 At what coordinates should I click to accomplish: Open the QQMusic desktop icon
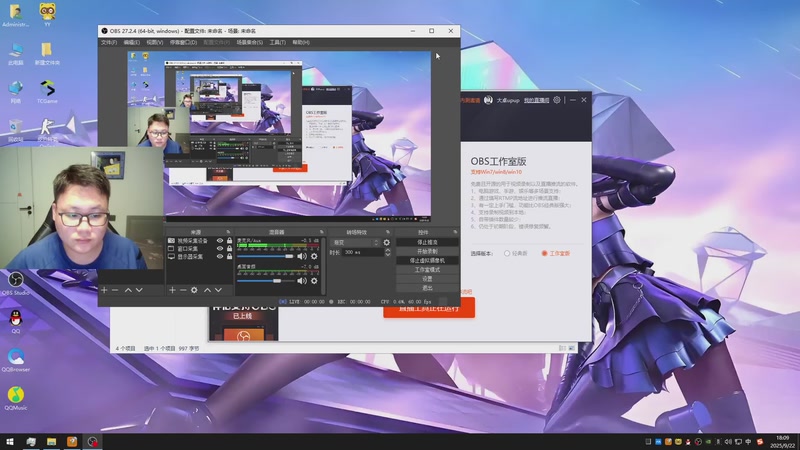(15, 398)
